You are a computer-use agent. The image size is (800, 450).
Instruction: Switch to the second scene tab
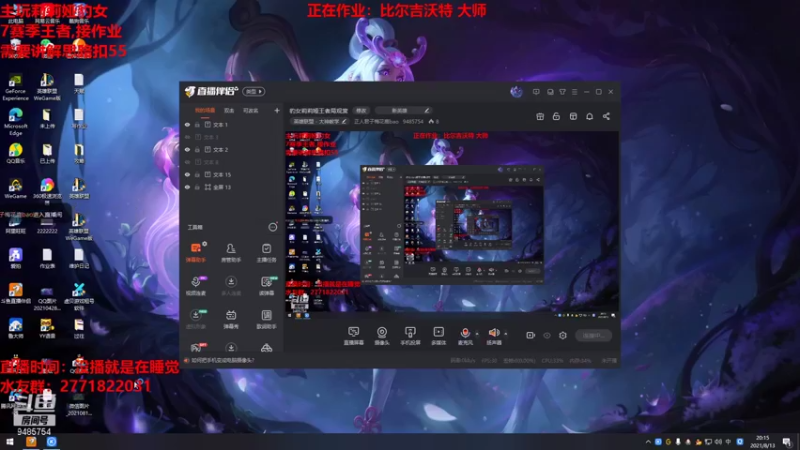(229, 110)
